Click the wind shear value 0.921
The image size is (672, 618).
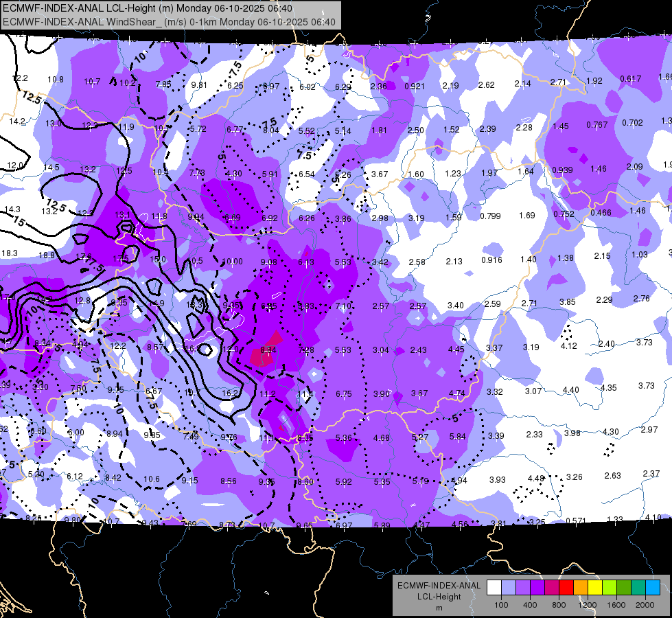point(415,87)
